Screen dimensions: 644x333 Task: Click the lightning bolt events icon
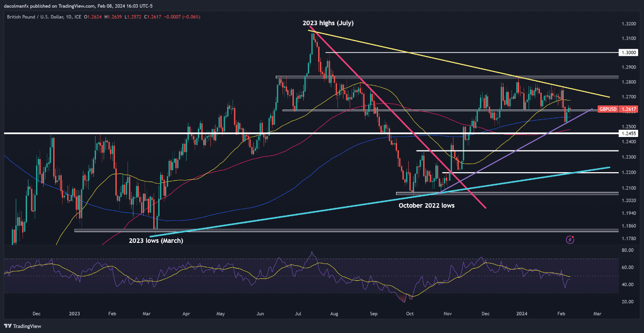[x=570, y=240]
